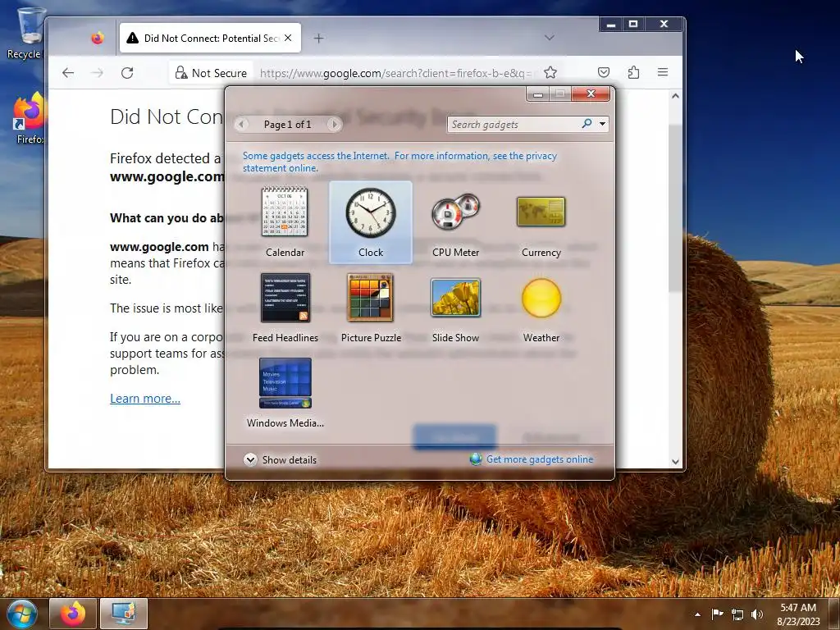Go to next gadget page arrow
The height and width of the screenshot is (630, 840).
[335, 125]
